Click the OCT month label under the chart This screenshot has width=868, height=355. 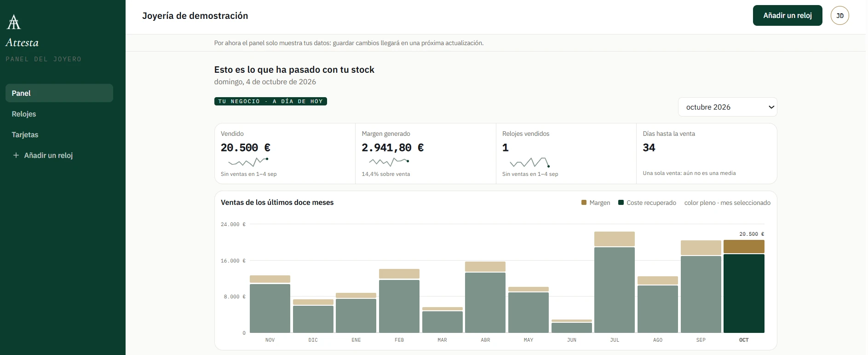(x=744, y=340)
